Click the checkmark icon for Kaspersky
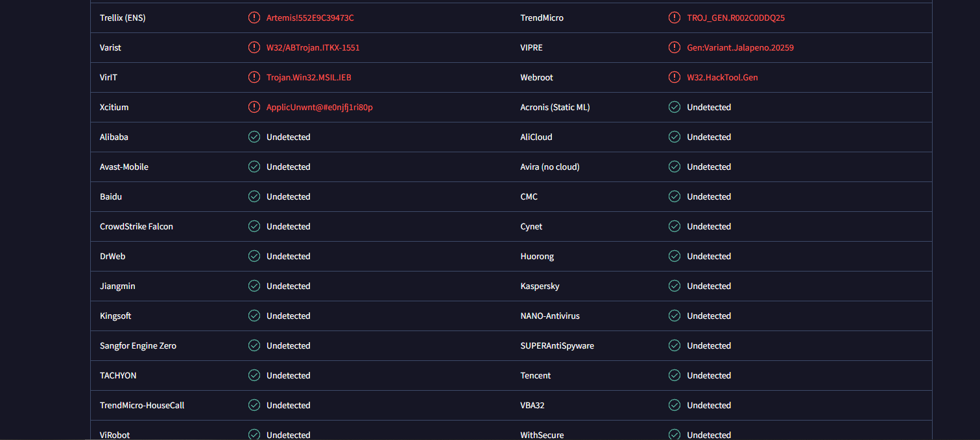Screen dimensions: 980x440 point(675,286)
